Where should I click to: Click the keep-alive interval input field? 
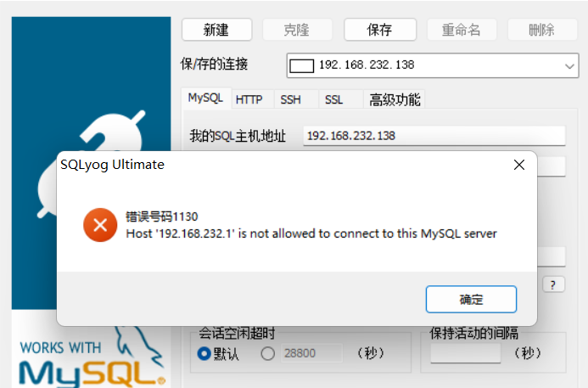point(465,353)
